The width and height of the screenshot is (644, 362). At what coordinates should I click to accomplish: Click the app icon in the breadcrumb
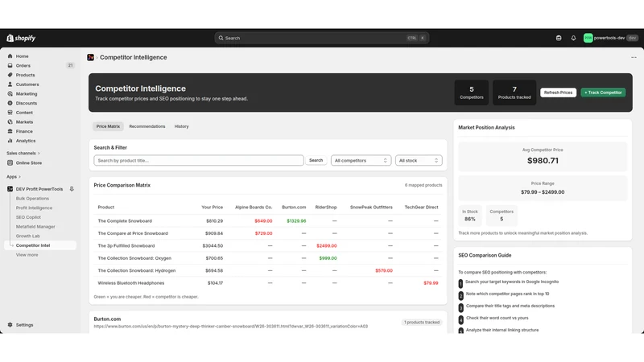coord(91,57)
